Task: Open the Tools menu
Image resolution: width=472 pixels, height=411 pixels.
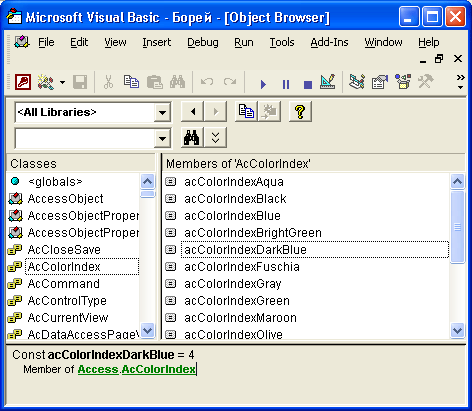Action: [x=282, y=42]
